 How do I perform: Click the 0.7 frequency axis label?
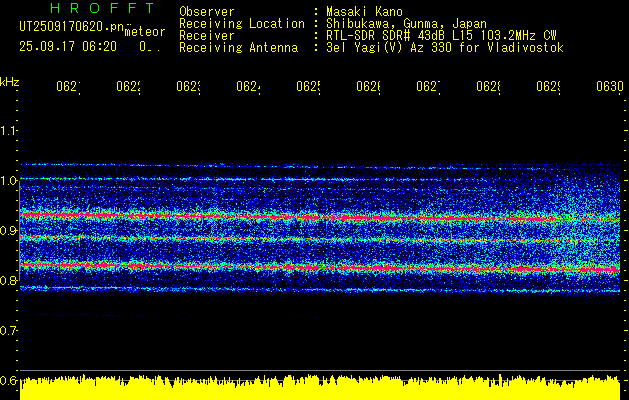(x=9, y=331)
